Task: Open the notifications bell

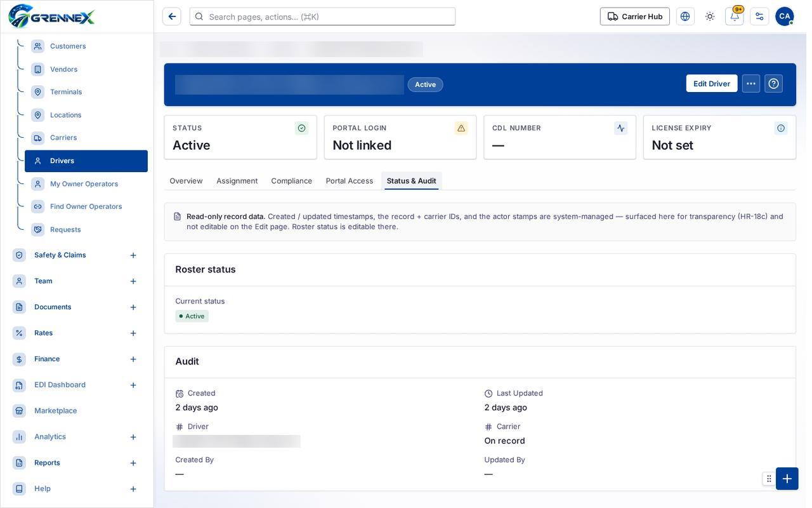Action: click(x=735, y=17)
